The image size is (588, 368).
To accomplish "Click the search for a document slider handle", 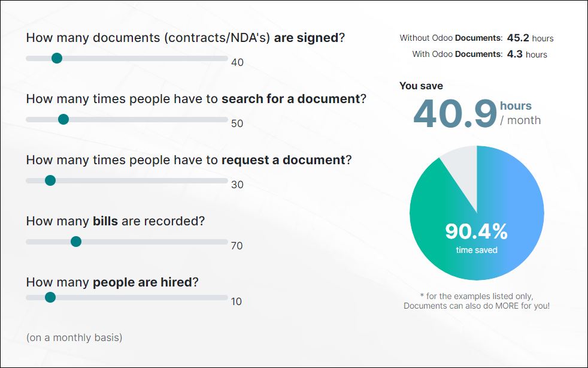I will [x=63, y=119].
